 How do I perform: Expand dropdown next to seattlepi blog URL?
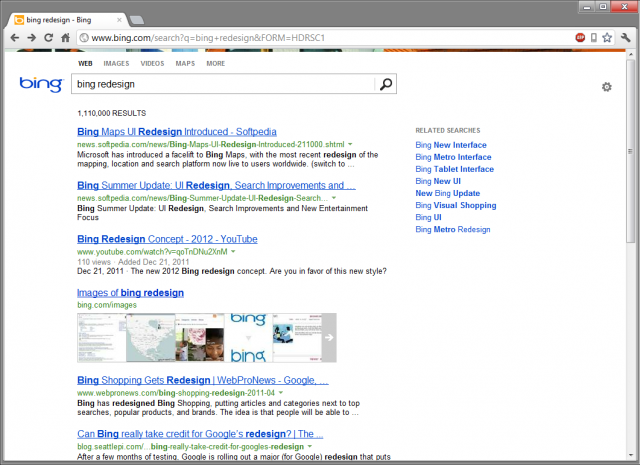[310, 446]
